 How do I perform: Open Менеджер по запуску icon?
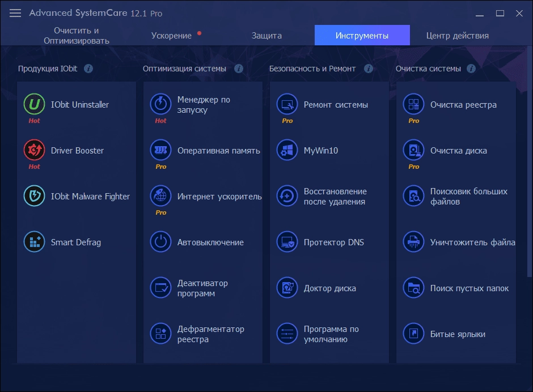(161, 104)
